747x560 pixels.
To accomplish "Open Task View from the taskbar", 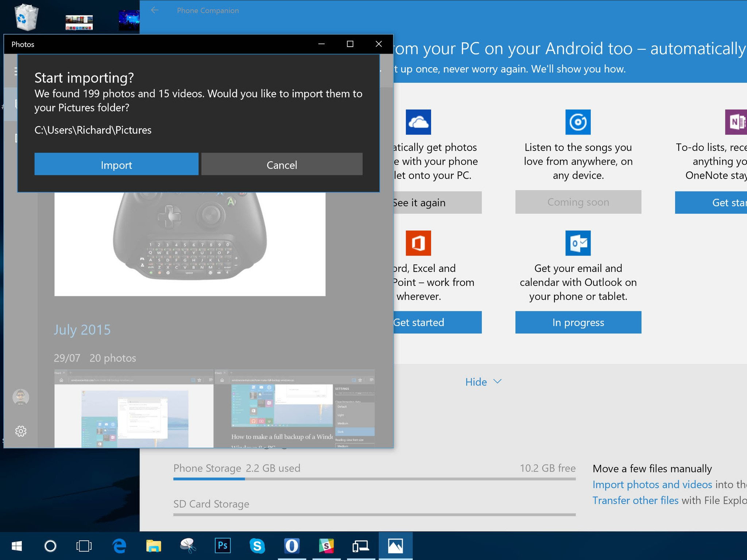I will point(84,546).
